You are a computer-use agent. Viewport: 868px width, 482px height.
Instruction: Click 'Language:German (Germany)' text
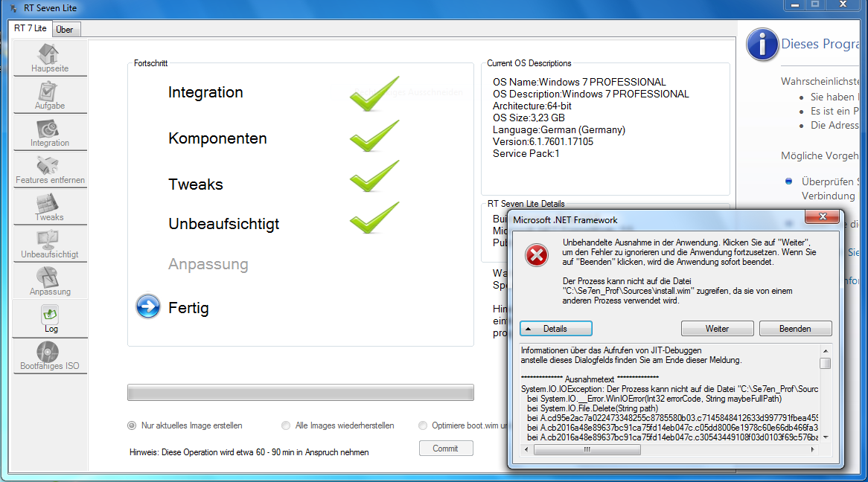tap(559, 130)
